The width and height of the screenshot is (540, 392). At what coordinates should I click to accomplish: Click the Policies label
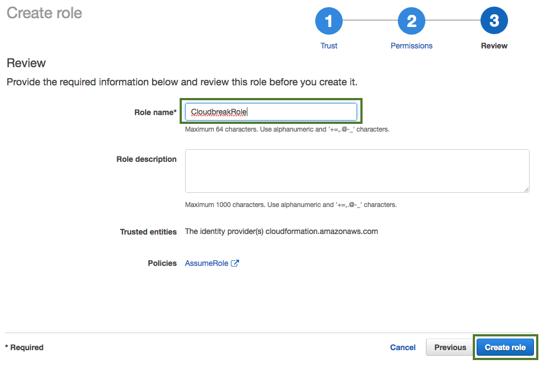coord(162,263)
